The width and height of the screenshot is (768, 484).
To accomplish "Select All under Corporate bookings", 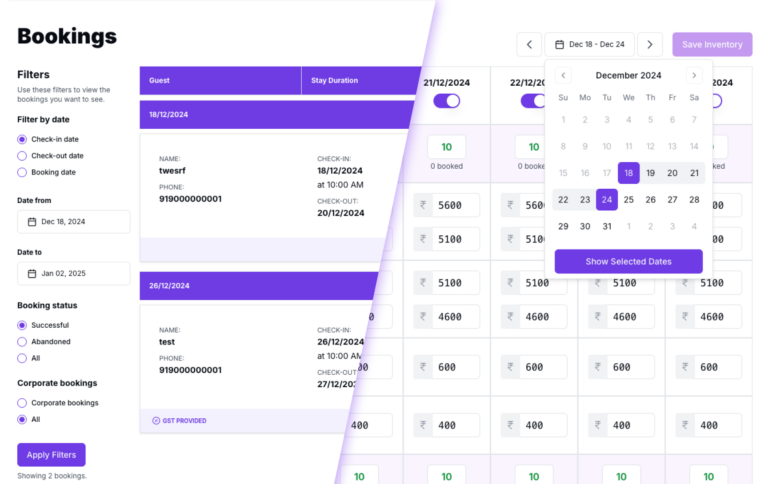I will pyautogui.click(x=22, y=419).
